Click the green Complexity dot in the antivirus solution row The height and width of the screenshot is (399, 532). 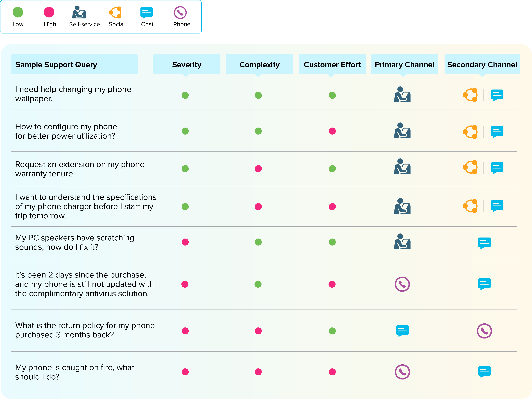(258, 284)
